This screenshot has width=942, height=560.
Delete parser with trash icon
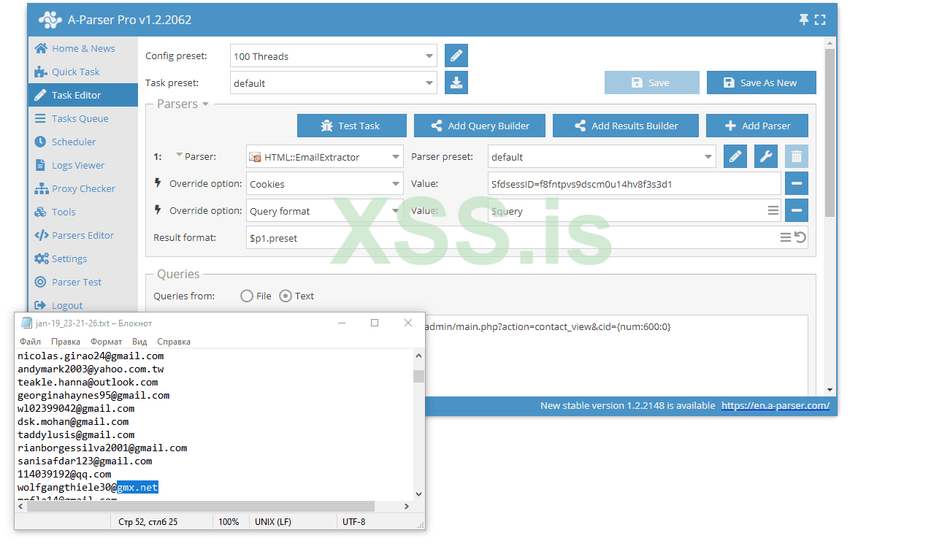coord(797,156)
